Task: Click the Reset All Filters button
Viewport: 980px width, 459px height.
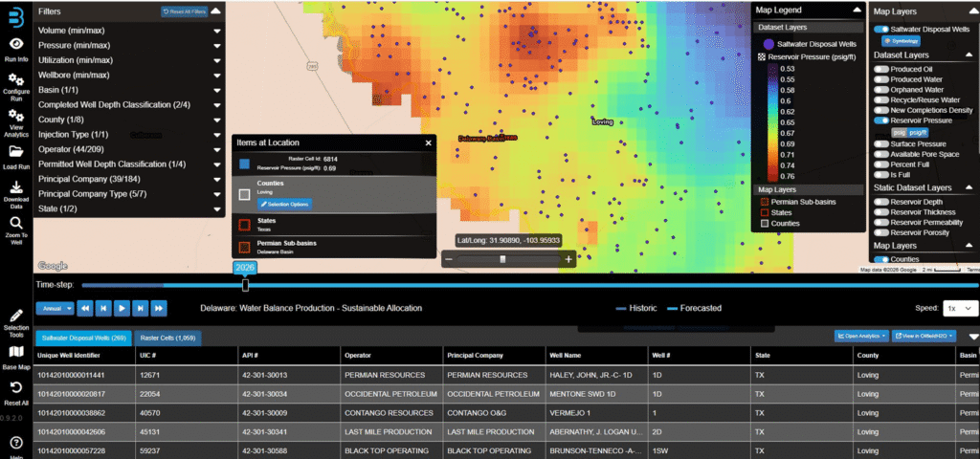Action: tap(184, 11)
